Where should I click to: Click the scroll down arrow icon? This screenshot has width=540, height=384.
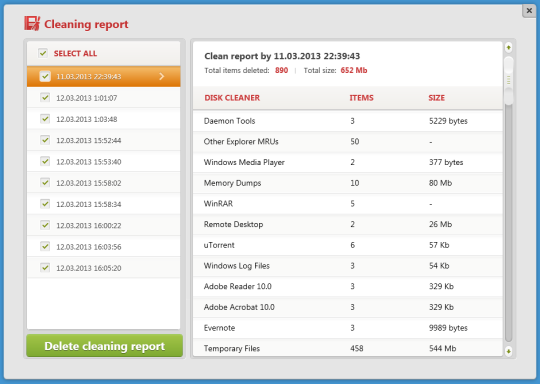pos(508,351)
